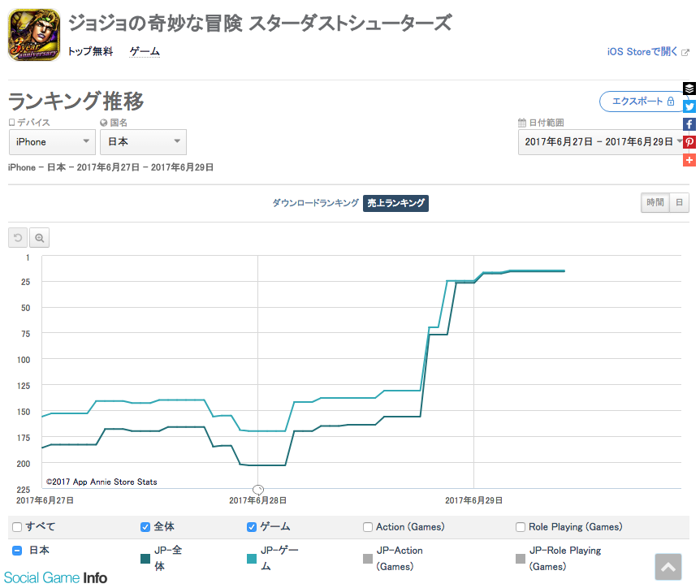This screenshot has width=700, height=588.
Task: Click the lock icon on export button
Action: click(x=671, y=102)
